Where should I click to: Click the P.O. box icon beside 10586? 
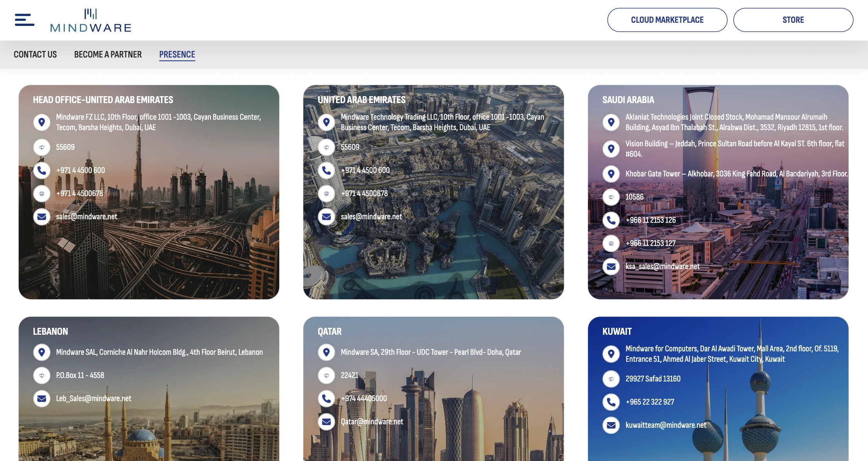tap(611, 197)
